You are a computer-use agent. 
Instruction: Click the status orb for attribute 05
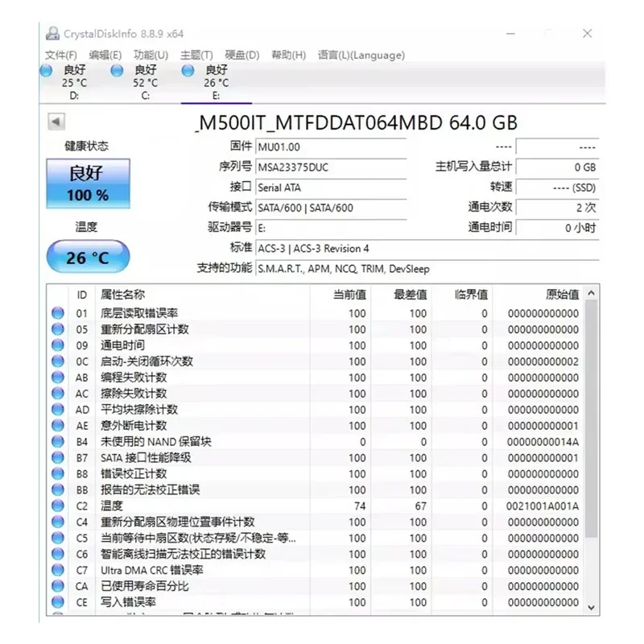[x=58, y=329]
